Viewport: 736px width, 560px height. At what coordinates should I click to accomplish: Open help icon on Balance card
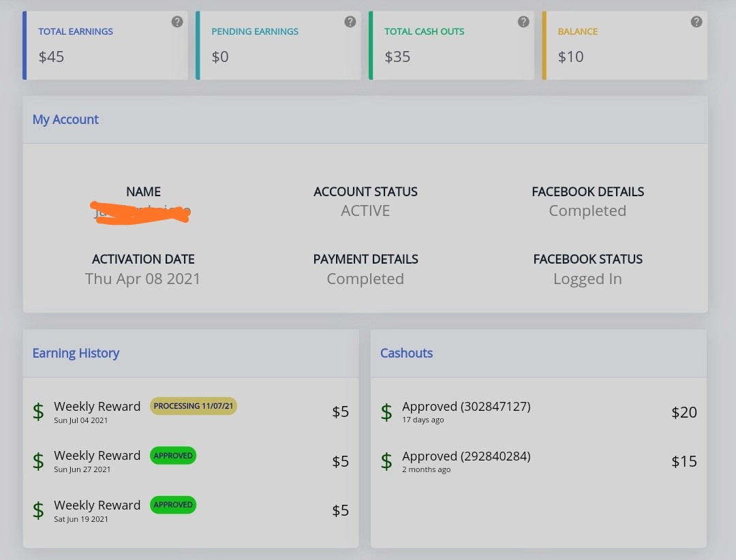(x=696, y=22)
